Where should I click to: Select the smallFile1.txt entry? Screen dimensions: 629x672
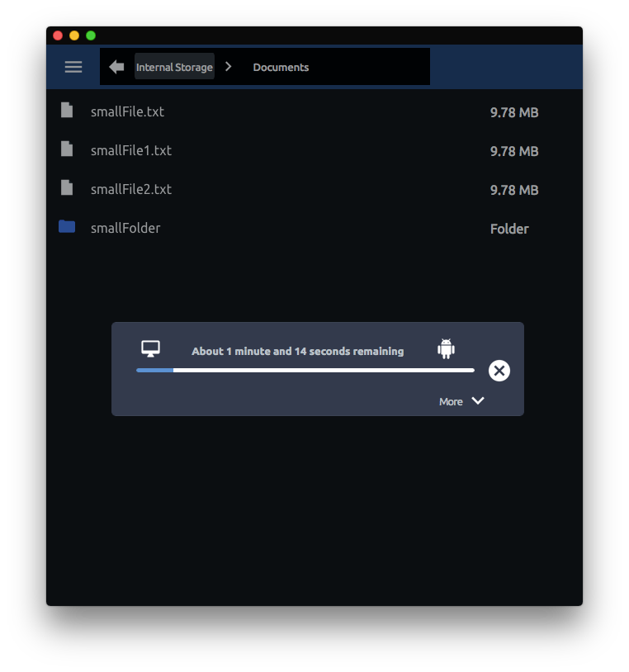(x=131, y=150)
